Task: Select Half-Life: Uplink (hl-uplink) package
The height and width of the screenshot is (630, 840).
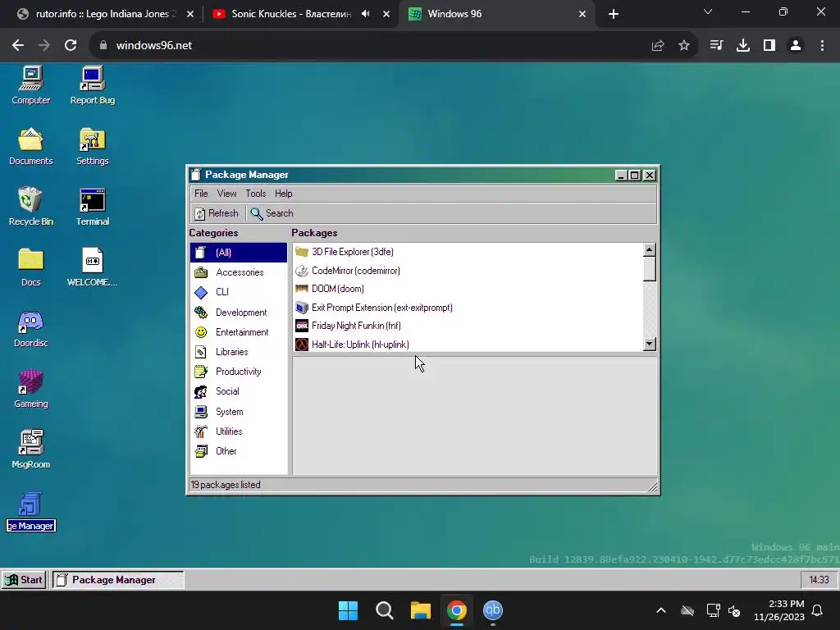Action: pos(468,345)
